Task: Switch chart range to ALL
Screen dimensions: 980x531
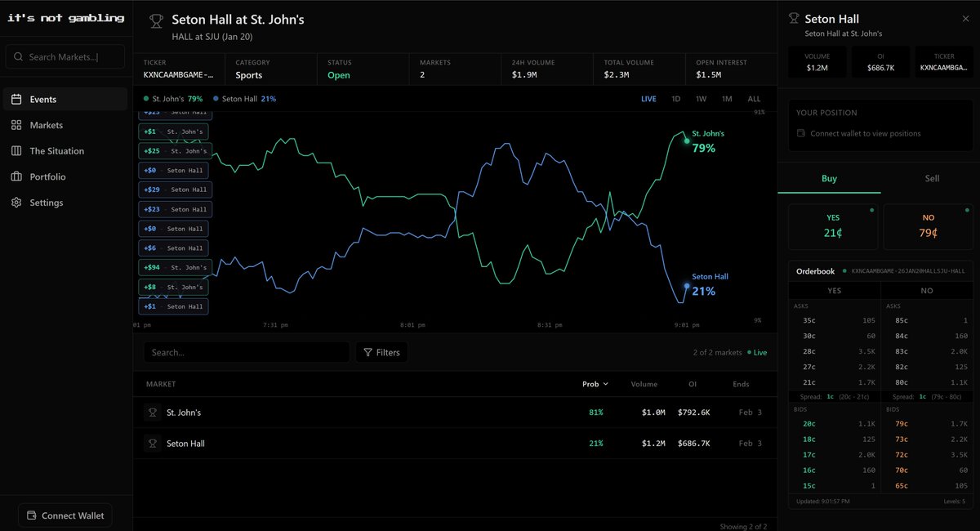Action: click(754, 99)
